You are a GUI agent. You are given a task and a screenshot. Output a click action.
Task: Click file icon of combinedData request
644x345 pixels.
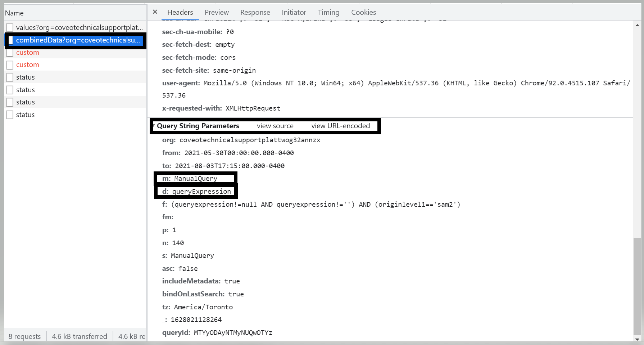[10, 40]
